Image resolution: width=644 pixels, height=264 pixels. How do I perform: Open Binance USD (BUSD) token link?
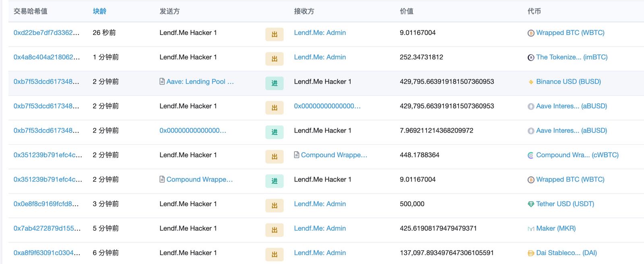point(568,82)
